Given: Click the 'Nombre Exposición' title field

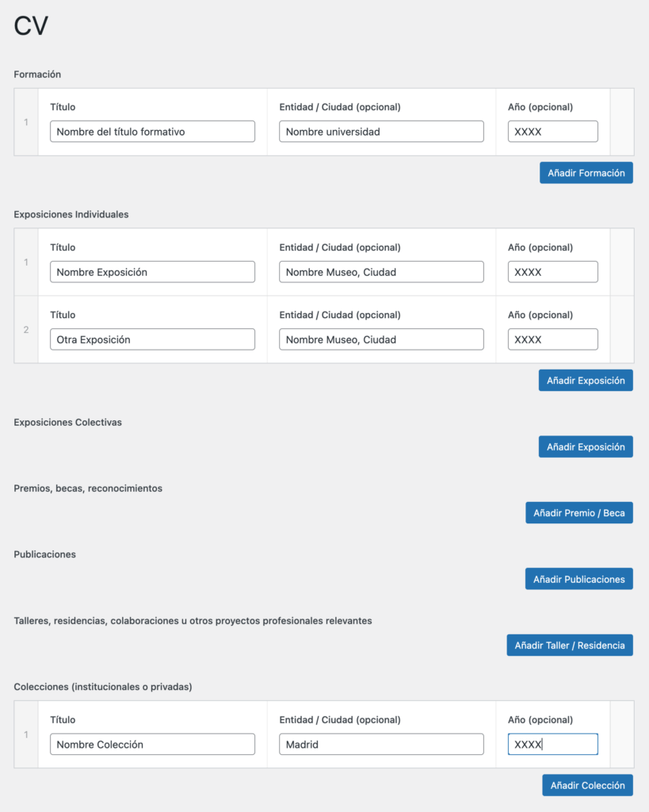Looking at the screenshot, I should [x=152, y=272].
